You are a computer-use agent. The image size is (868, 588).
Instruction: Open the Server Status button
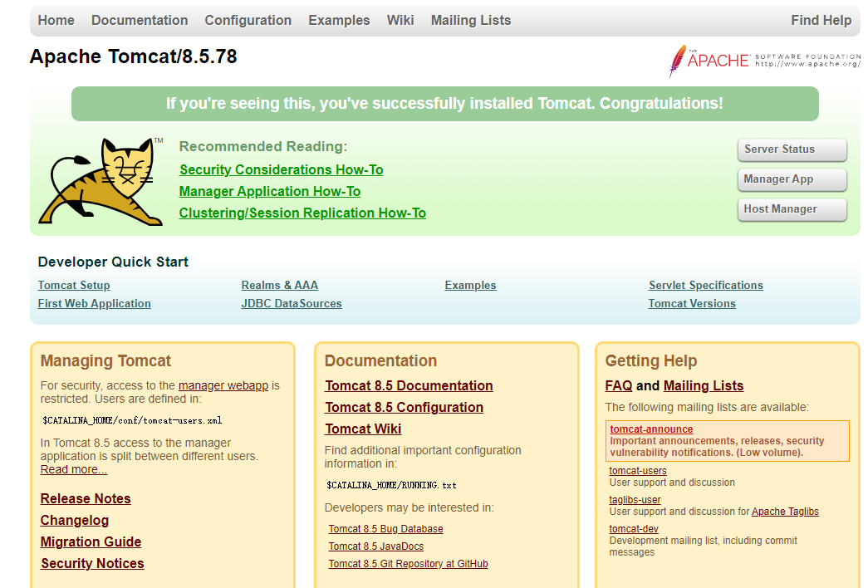pos(792,149)
